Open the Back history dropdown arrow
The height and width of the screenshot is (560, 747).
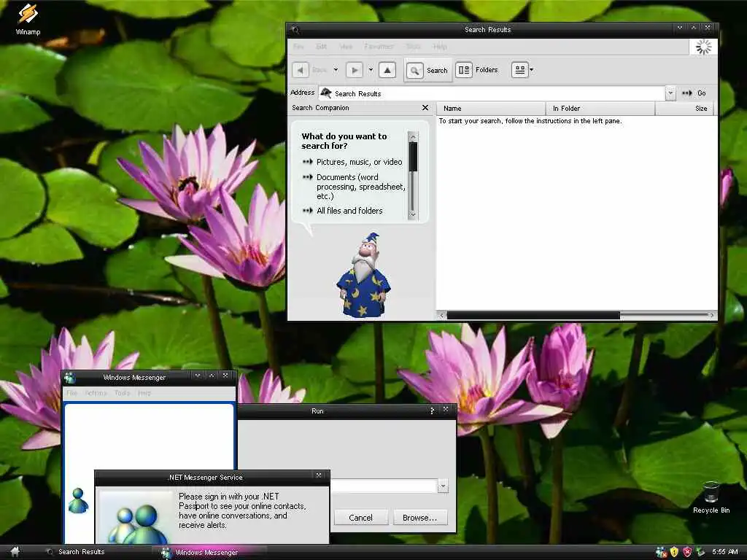(x=336, y=70)
